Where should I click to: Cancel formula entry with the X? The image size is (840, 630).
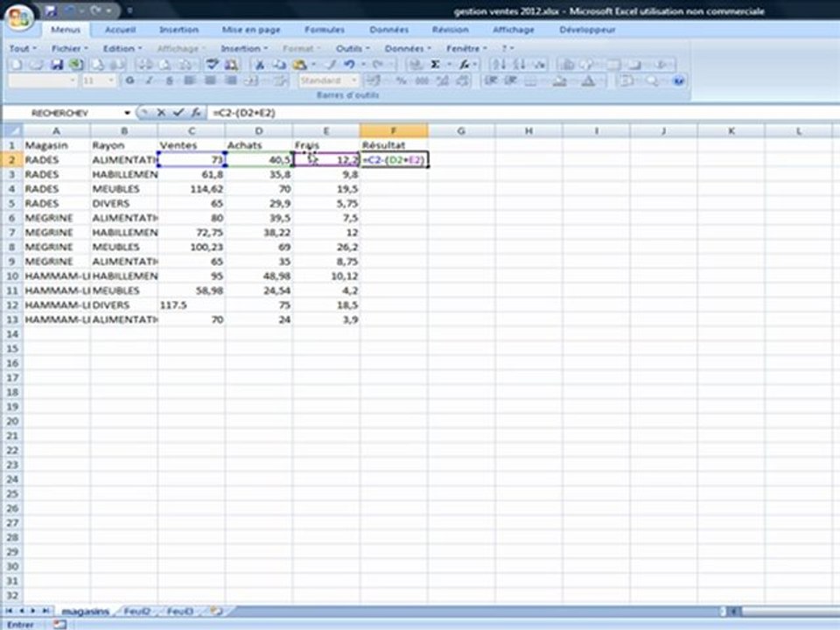(x=161, y=113)
